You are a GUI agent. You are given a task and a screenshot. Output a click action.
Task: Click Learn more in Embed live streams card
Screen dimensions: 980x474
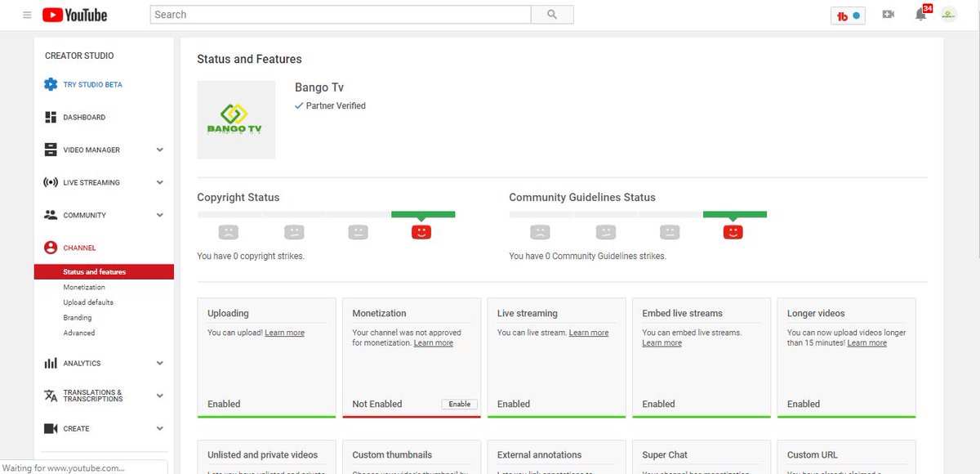[661, 343]
